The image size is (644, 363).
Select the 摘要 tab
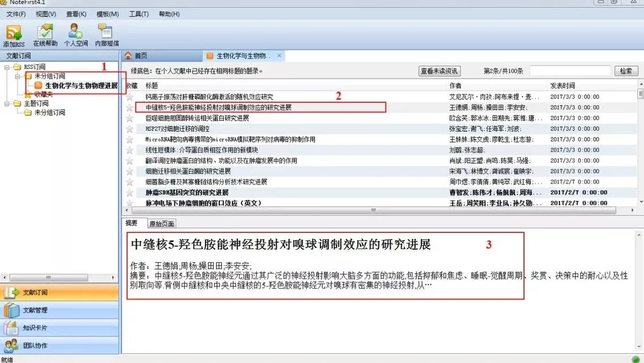132,223
